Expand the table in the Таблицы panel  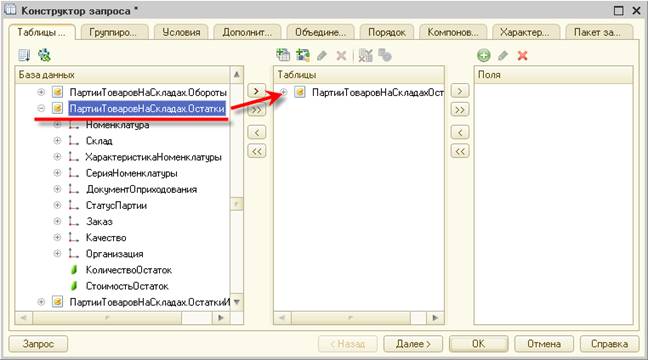[284, 92]
